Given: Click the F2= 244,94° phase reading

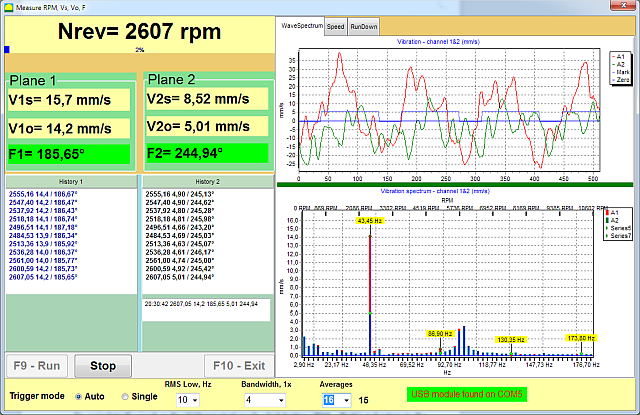Looking at the screenshot, I should point(207,153).
